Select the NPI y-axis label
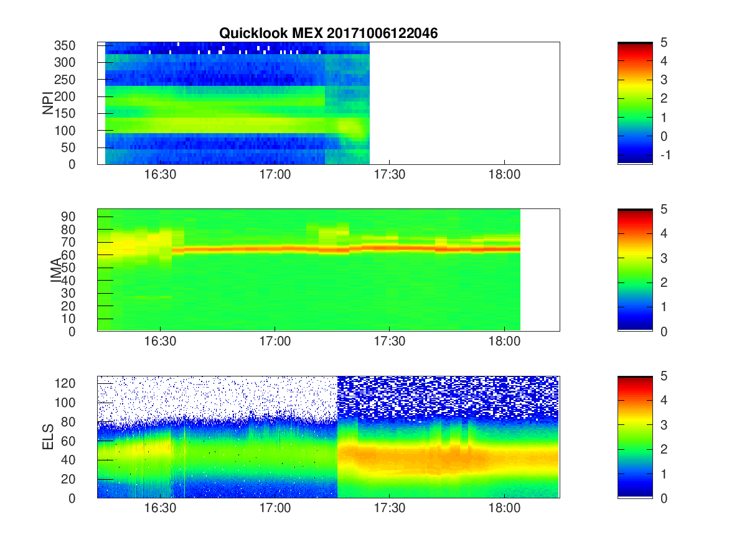 pos(48,103)
